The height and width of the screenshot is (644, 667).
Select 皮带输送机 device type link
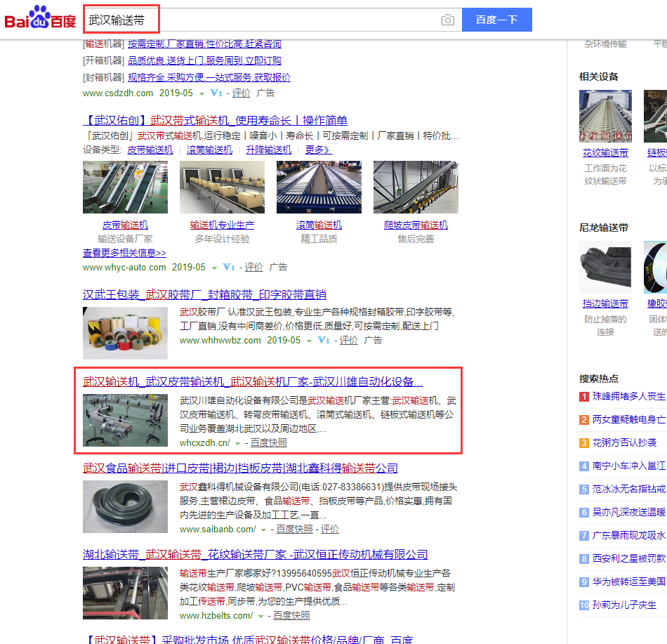(x=150, y=150)
